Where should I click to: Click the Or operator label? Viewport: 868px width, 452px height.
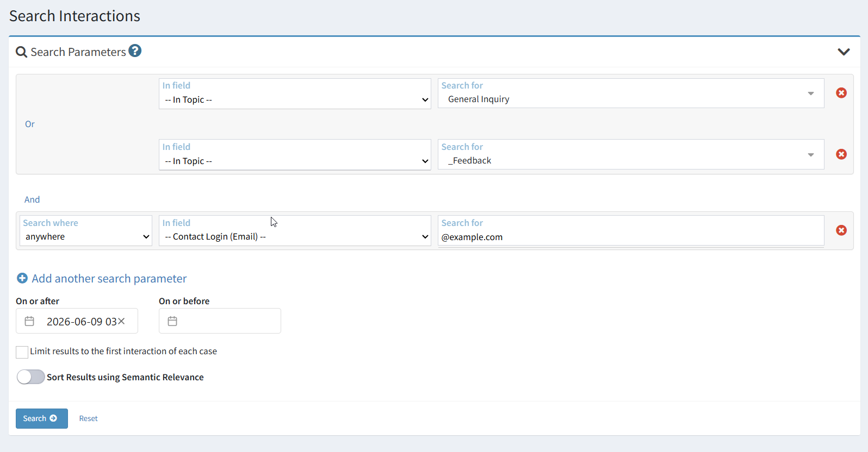pyautogui.click(x=30, y=124)
